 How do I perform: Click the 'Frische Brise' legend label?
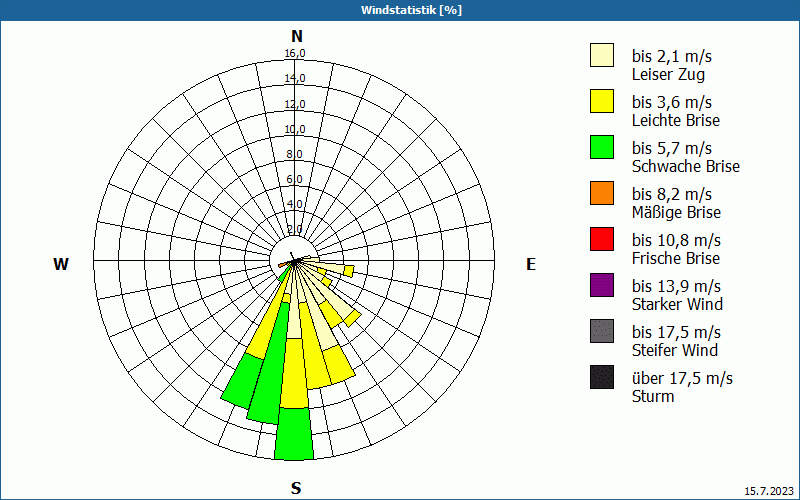tap(676, 258)
